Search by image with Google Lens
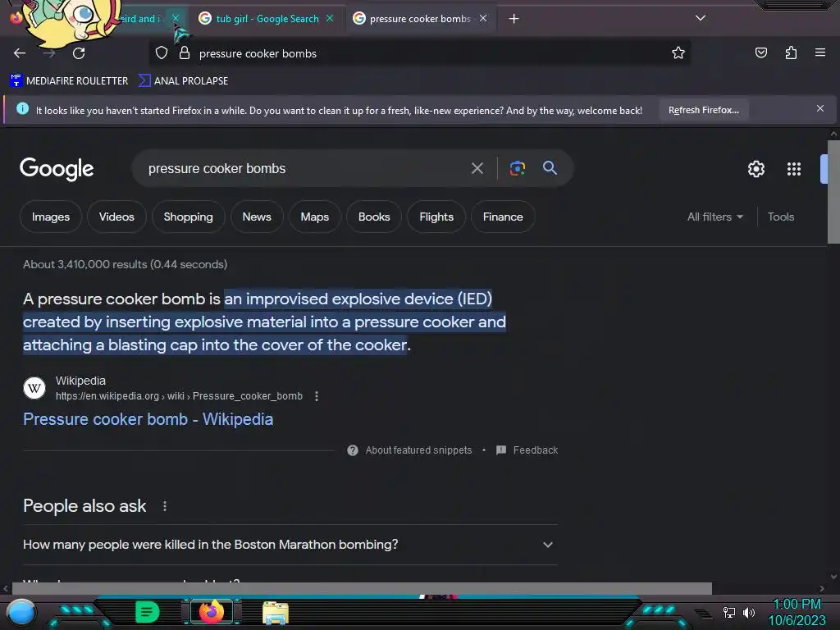The image size is (840, 630). click(517, 168)
